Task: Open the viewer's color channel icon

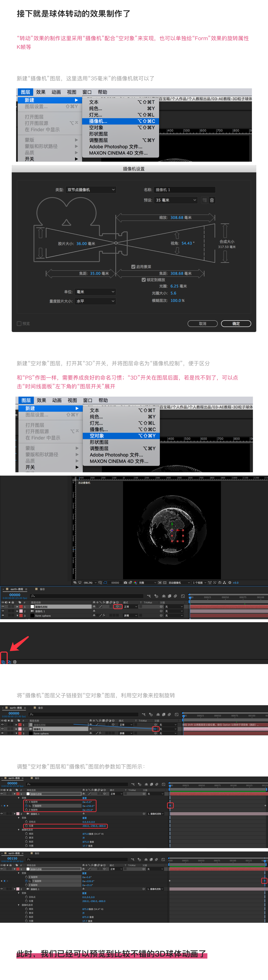Action: (x=135, y=582)
